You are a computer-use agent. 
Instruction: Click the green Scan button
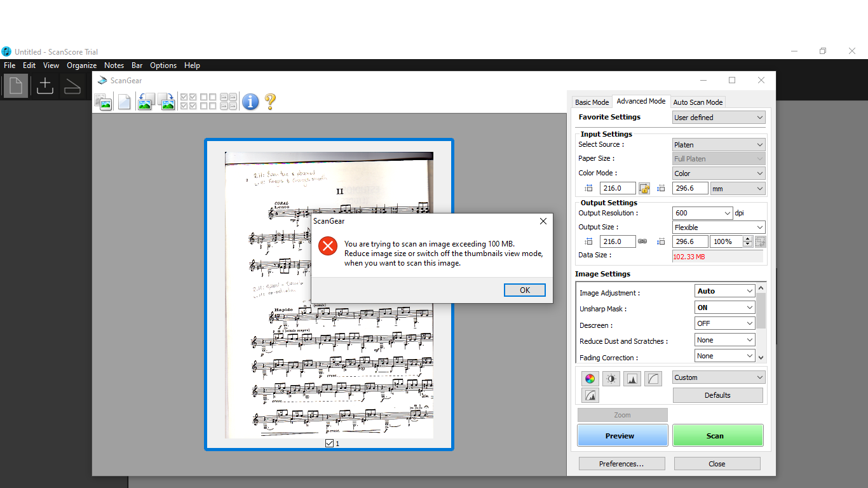tap(718, 436)
